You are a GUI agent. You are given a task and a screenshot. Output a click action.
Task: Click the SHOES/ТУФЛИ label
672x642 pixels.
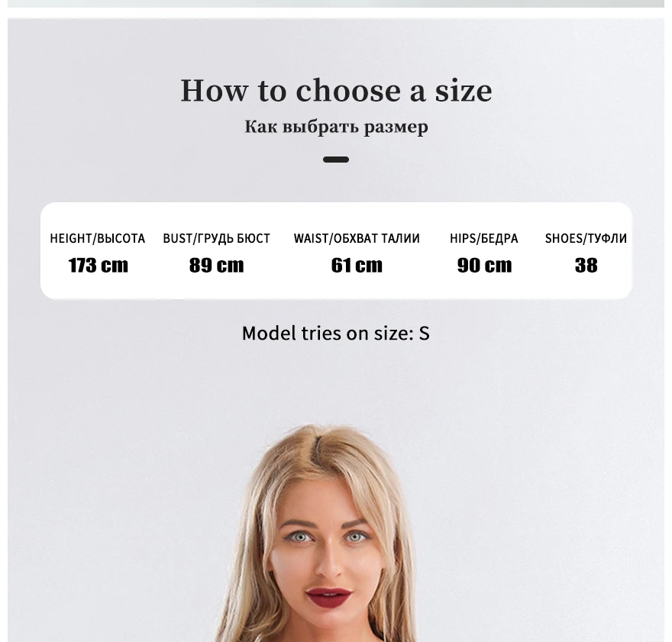586,238
